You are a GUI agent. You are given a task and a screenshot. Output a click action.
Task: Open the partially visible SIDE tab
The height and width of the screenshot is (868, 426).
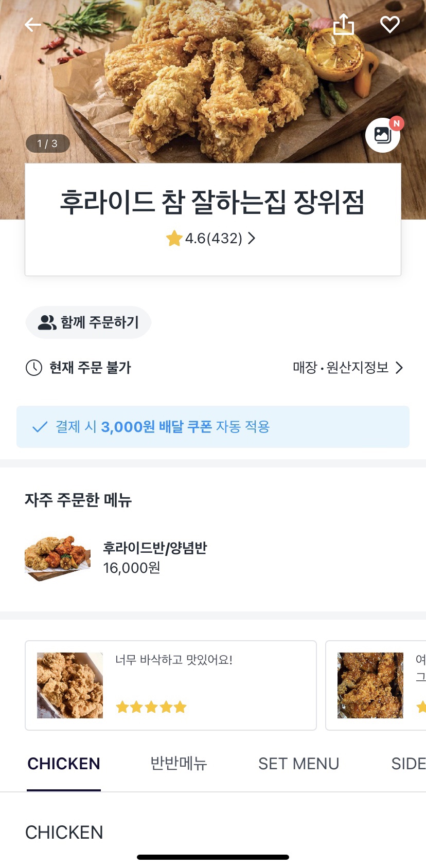click(x=407, y=764)
